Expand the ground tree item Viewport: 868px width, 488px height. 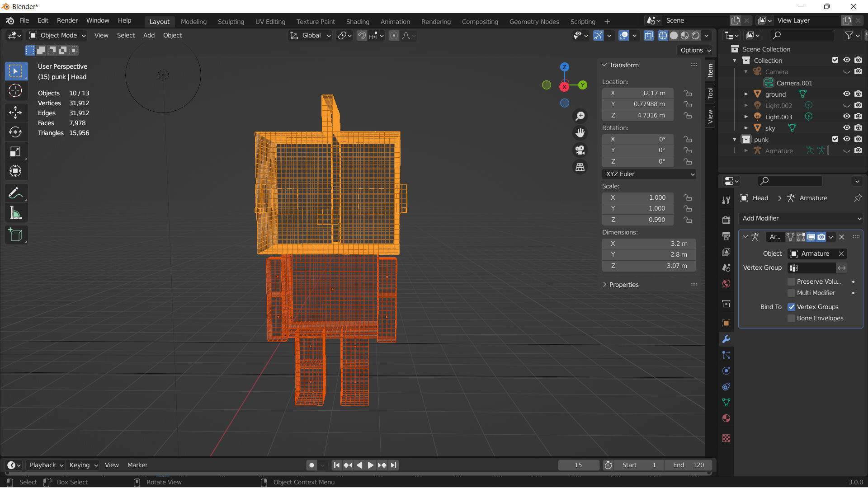pos(746,94)
